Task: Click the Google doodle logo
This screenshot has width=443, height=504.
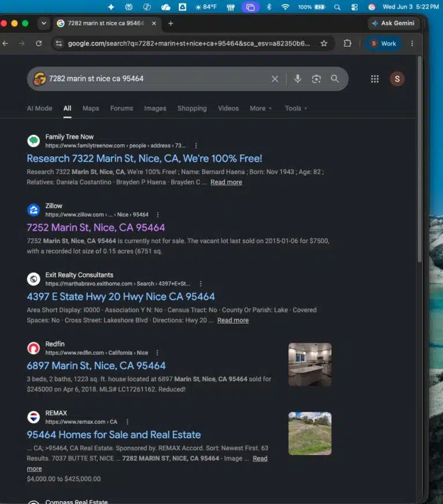Action: point(40,79)
